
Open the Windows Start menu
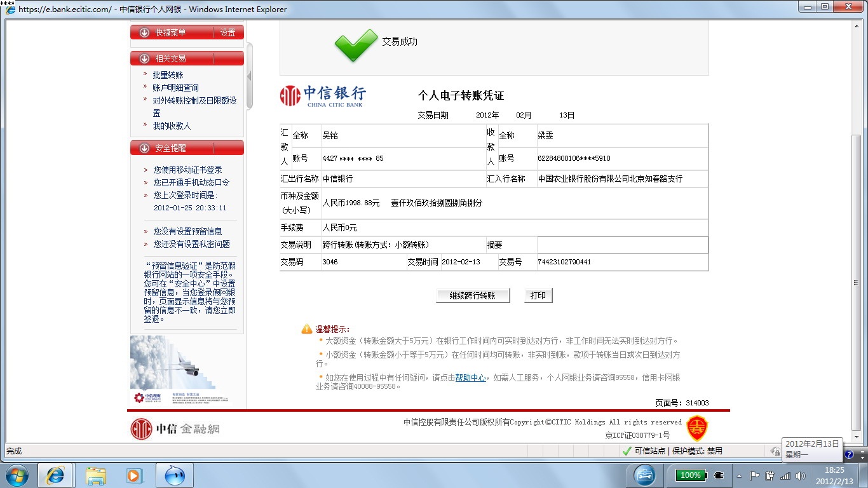click(x=17, y=475)
